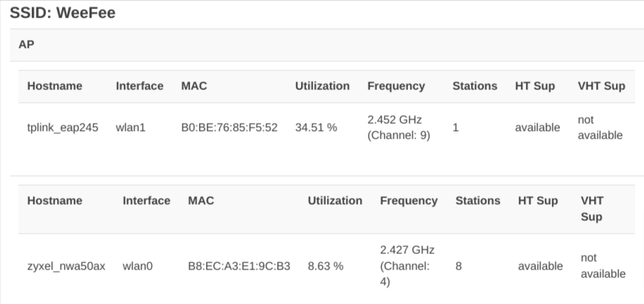Click the first table's Stations column header

475,86
